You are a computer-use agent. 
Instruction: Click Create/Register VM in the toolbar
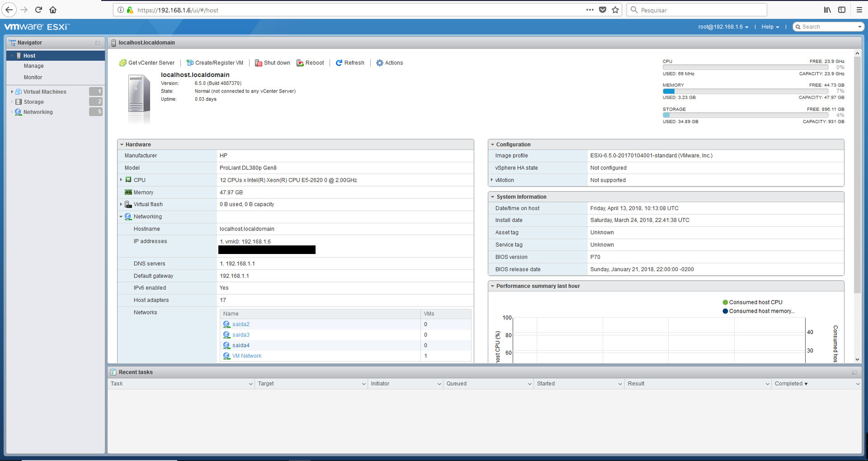215,63
